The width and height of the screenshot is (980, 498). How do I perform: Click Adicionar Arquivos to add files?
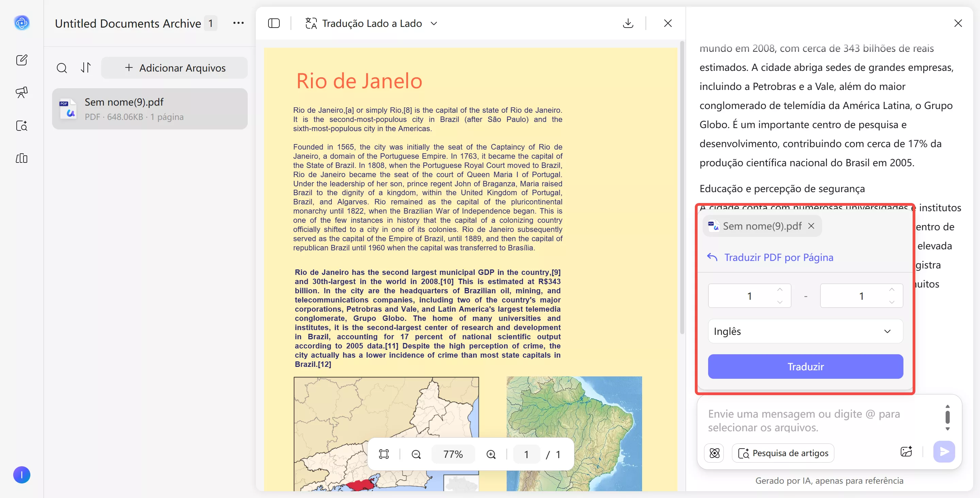tap(174, 68)
